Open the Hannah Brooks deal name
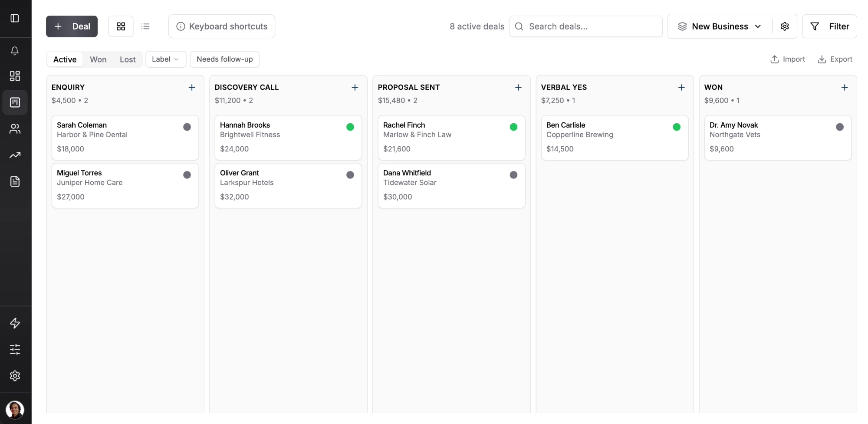This screenshot has width=868, height=424. coord(245,125)
